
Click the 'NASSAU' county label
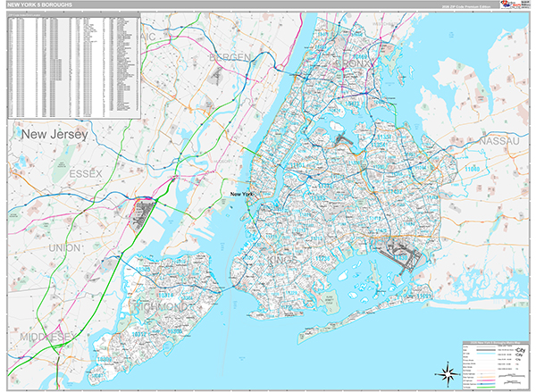click(499, 141)
